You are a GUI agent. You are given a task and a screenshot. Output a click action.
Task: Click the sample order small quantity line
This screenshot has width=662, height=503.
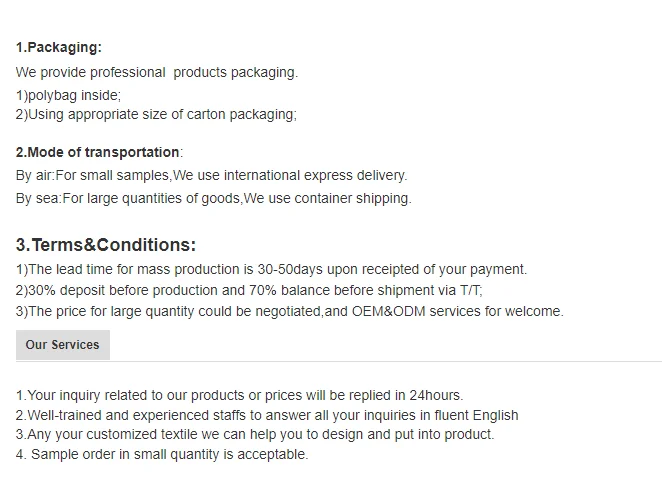(x=162, y=454)
